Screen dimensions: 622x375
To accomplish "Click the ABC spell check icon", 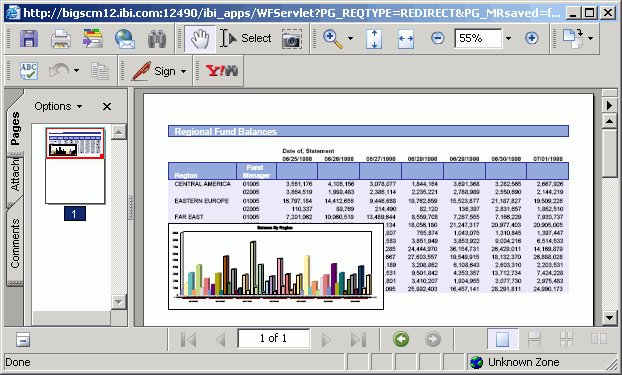I will coord(29,71).
